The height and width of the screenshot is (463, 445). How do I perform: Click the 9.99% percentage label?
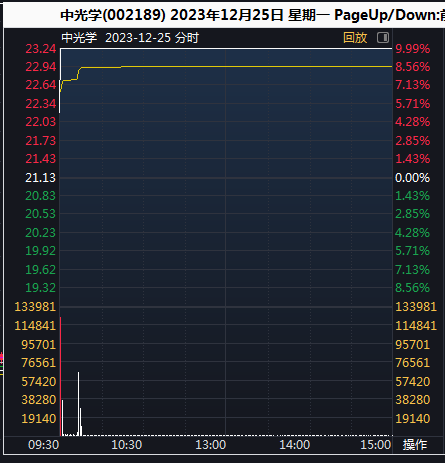(x=413, y=49)
